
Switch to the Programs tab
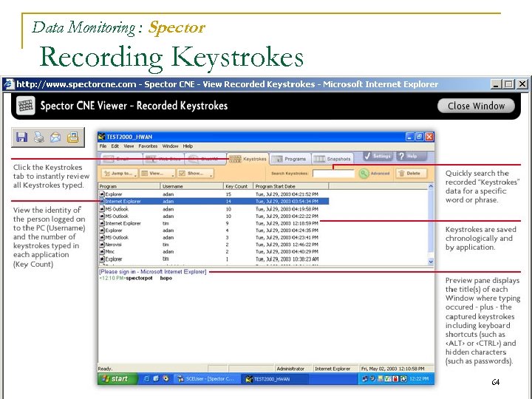click(290, 159)
